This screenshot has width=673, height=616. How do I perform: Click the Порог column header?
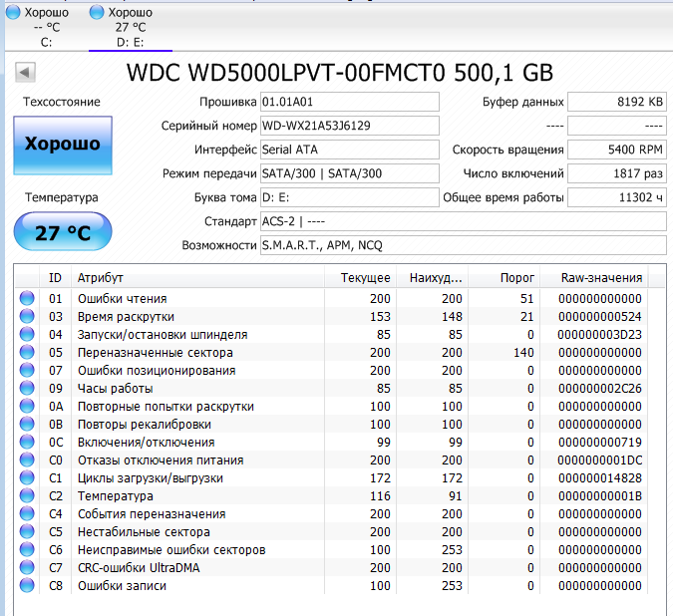click(x=505, y=278)
